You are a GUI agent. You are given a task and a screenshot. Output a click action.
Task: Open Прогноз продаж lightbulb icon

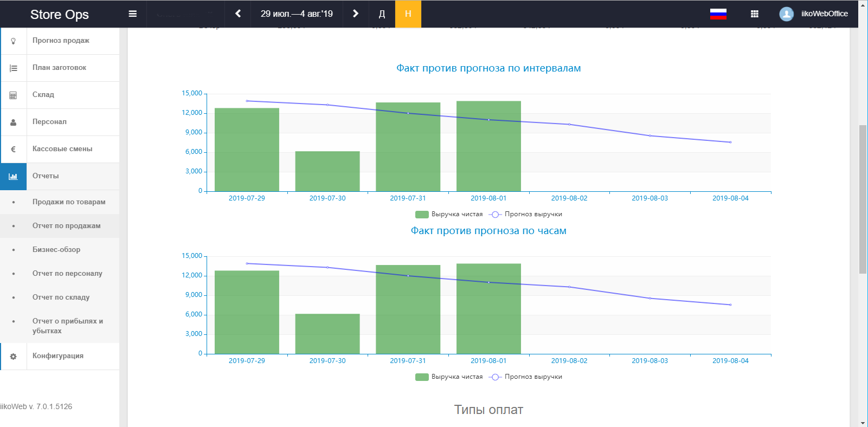(14, 41)
